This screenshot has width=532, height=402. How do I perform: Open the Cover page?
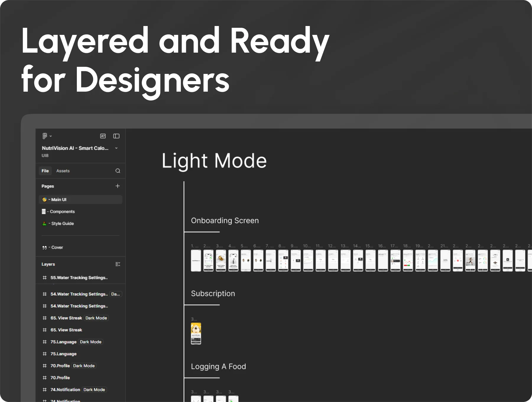pos(80,247)
